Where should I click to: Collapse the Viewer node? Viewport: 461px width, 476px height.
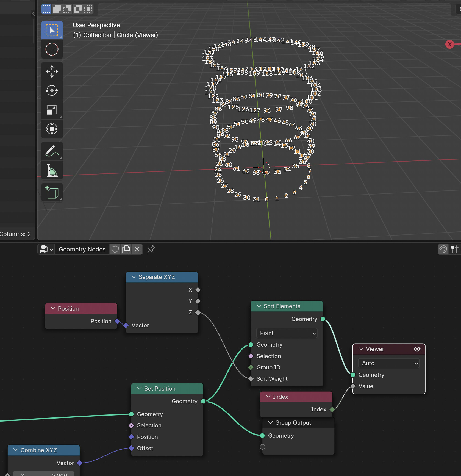[x=361, y=349]
